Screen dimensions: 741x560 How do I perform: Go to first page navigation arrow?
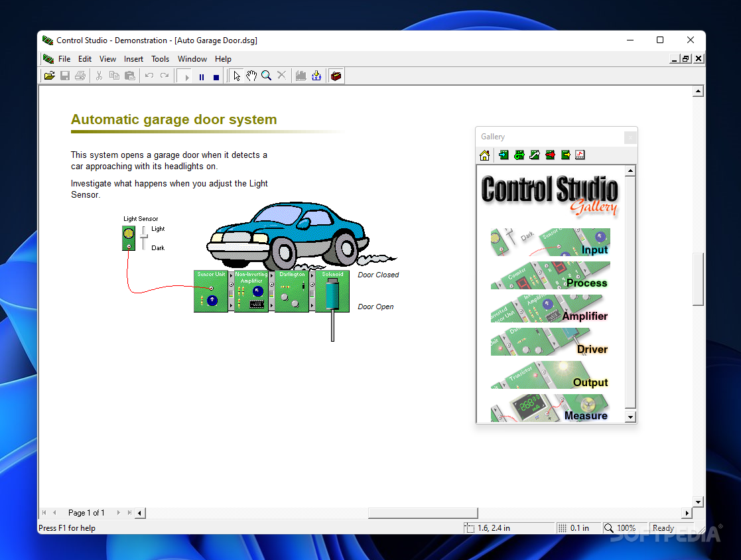coord(44,513)
